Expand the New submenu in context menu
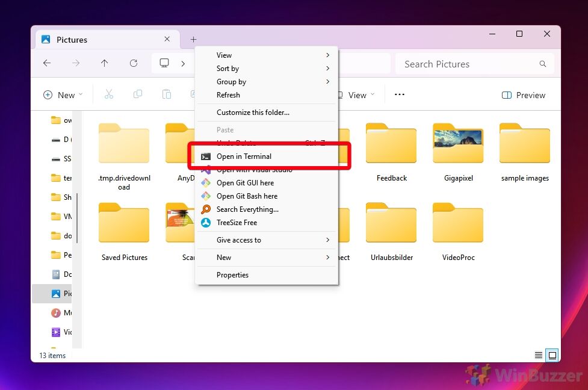 pos(267,258)
